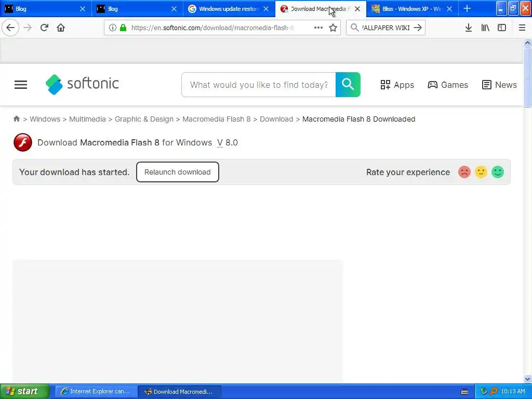This screenshot has width=532, height=399.
Task: Click the URL address field
Action: tap(212, 28)
